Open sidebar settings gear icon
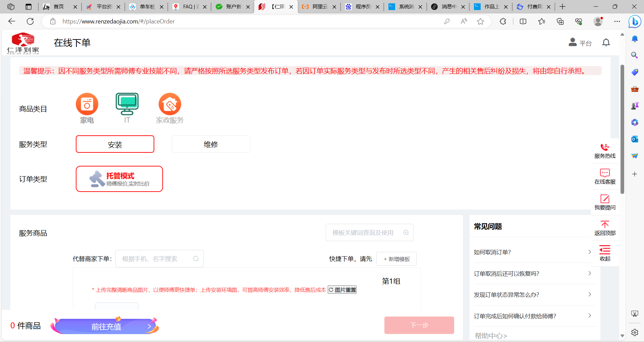Viewport: 644px width, 342px height. click(x=635, y=332)
